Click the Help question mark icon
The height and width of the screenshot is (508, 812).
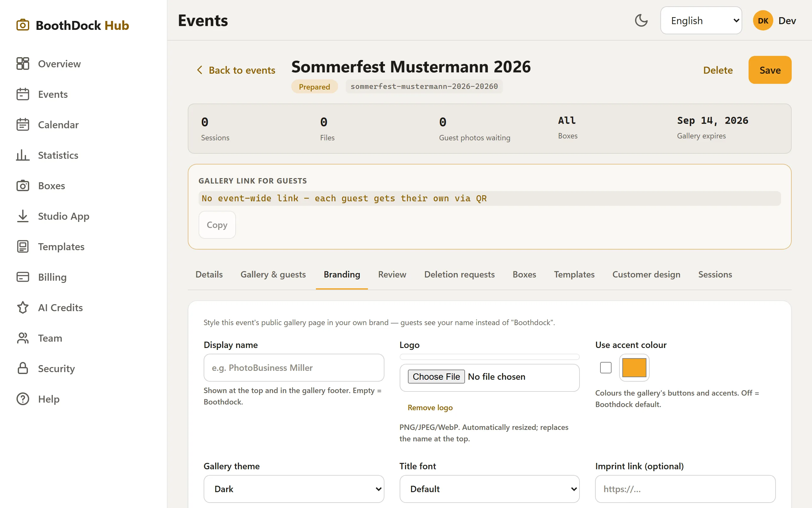pyautogui.click(x=23, y=399)
